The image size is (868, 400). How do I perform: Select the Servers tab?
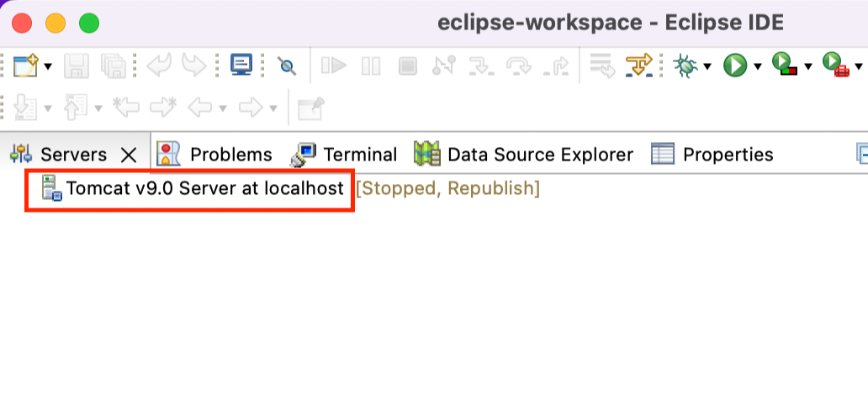75,155
